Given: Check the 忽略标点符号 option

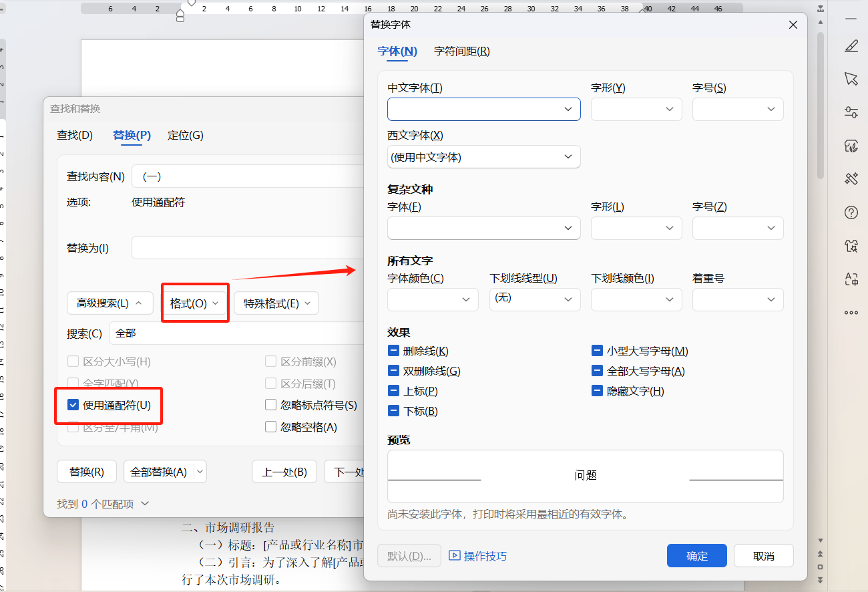Looking at the screenshot, I should pos(270,404).
